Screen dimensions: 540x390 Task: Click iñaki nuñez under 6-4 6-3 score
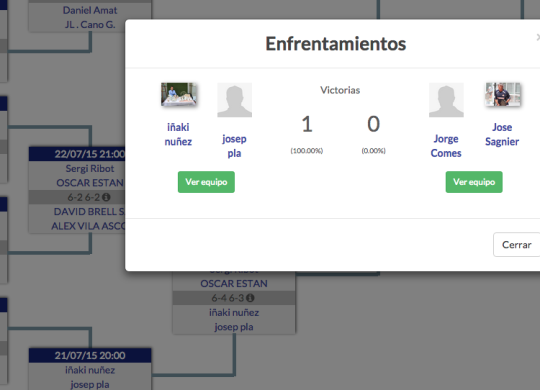click(234, 312)
